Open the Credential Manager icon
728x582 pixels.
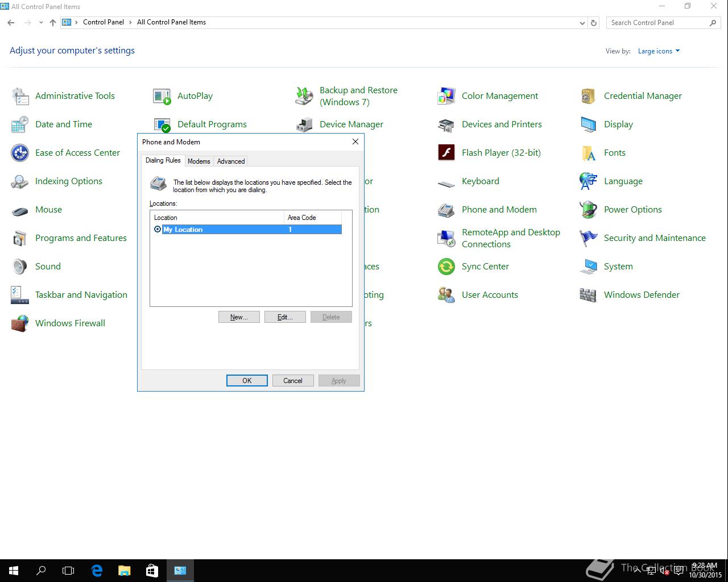click(x=589, y=96)
